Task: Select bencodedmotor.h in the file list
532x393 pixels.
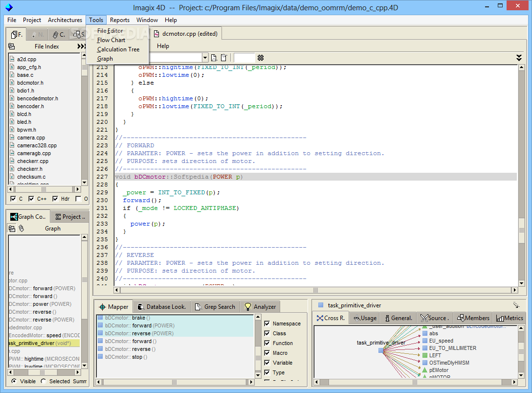Action: click(x=37, y=98)
